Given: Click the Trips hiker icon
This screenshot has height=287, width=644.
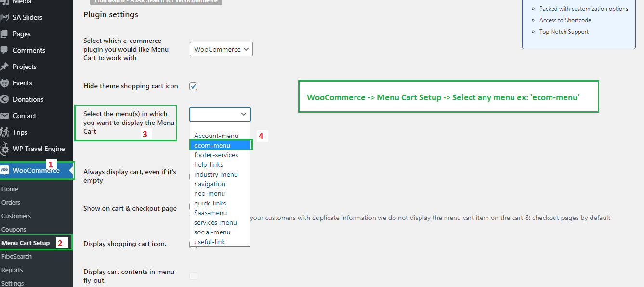Looking at the screenshot, I should (4, 132).
